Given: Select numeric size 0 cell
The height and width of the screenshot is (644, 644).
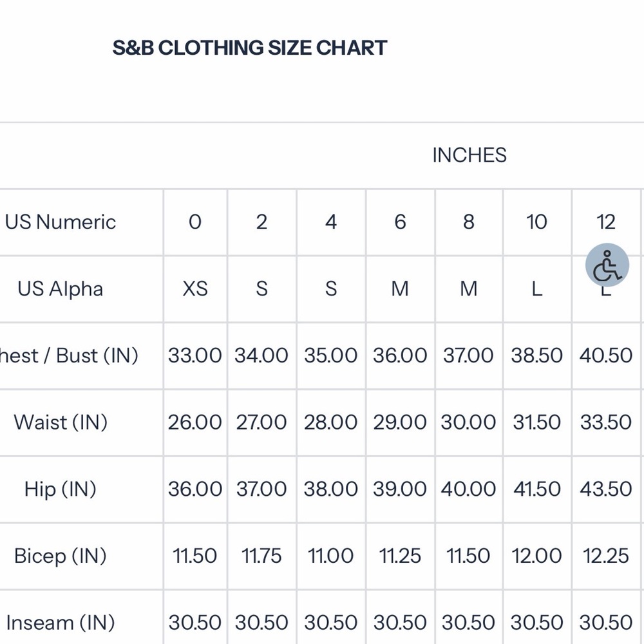Looking at the screenshot, I should click(195, 222).
